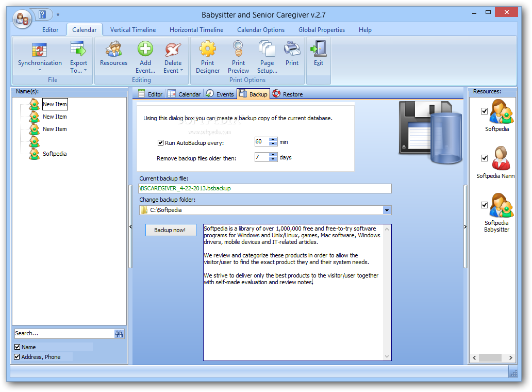Screen dimensions: 532x392
Task: Toggle Run AutoBackup every checkbox
Action: click(160, 142)
